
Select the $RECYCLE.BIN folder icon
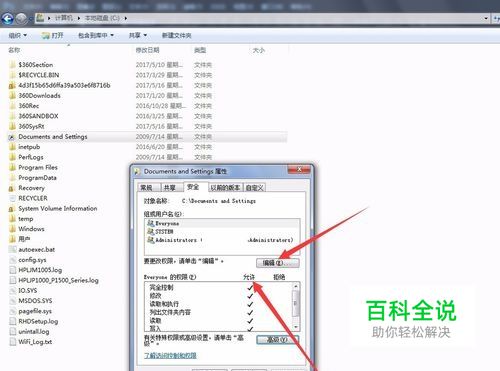(12, 75)
